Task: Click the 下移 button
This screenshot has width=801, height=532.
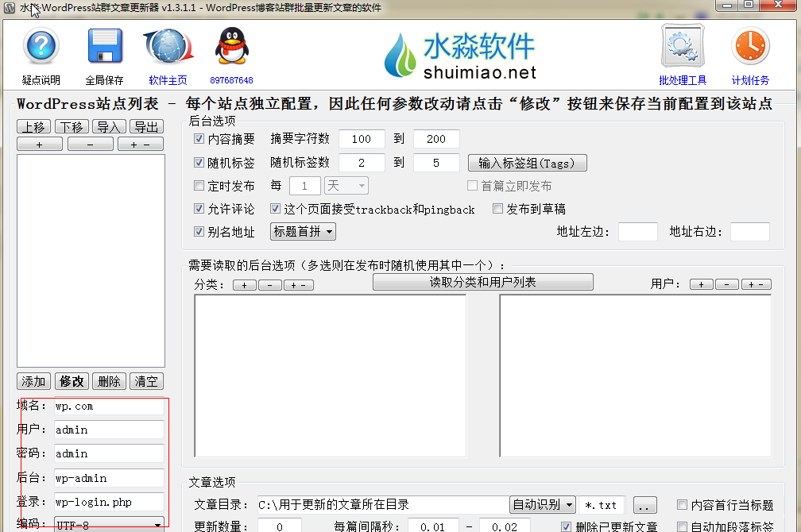Action: click(72, 126)
